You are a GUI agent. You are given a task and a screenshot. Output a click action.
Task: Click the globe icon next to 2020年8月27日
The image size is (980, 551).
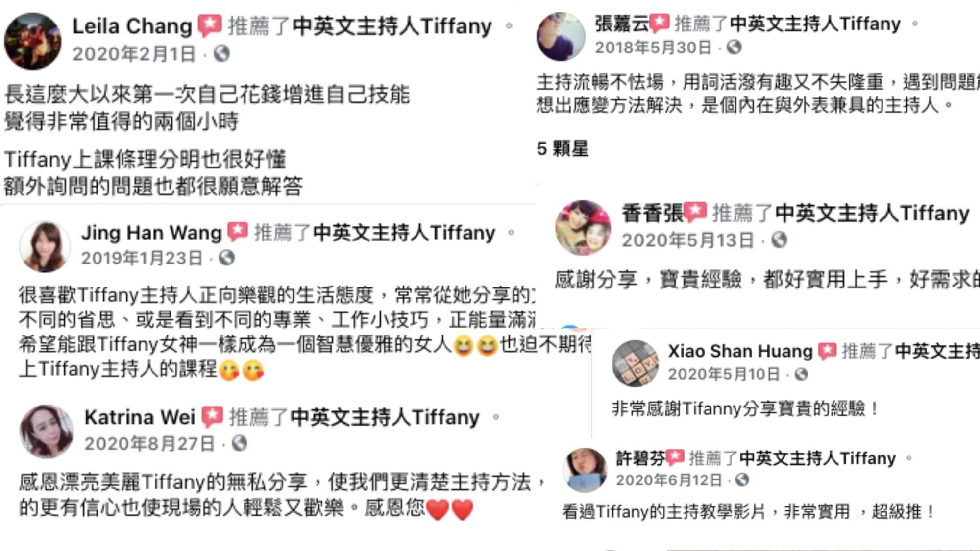point(239,443)
